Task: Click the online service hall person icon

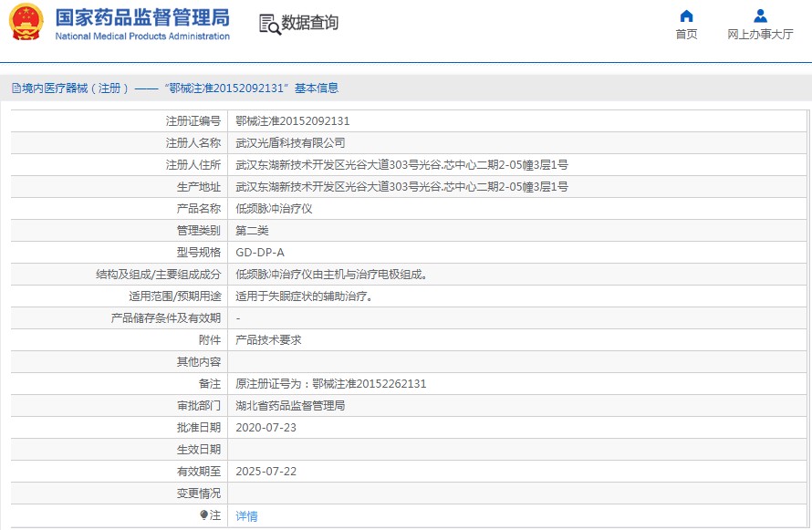Action: 760,16
